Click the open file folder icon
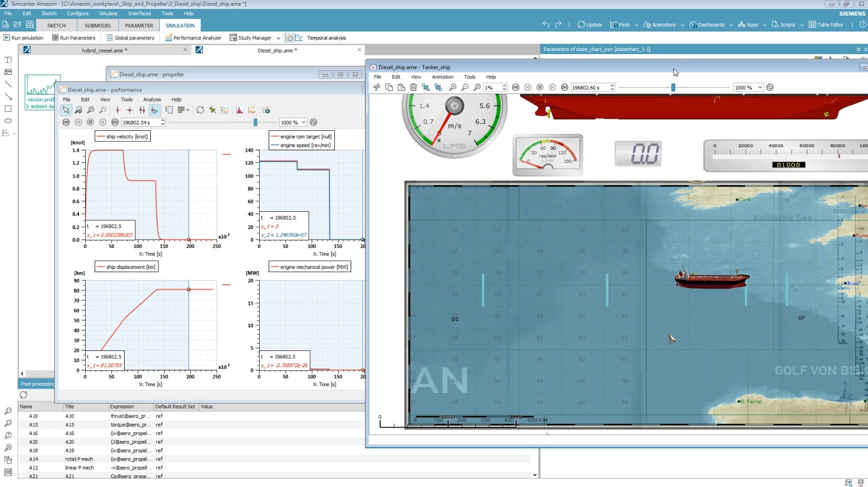Screen dimensions: 868x487 tap(17, 24)
